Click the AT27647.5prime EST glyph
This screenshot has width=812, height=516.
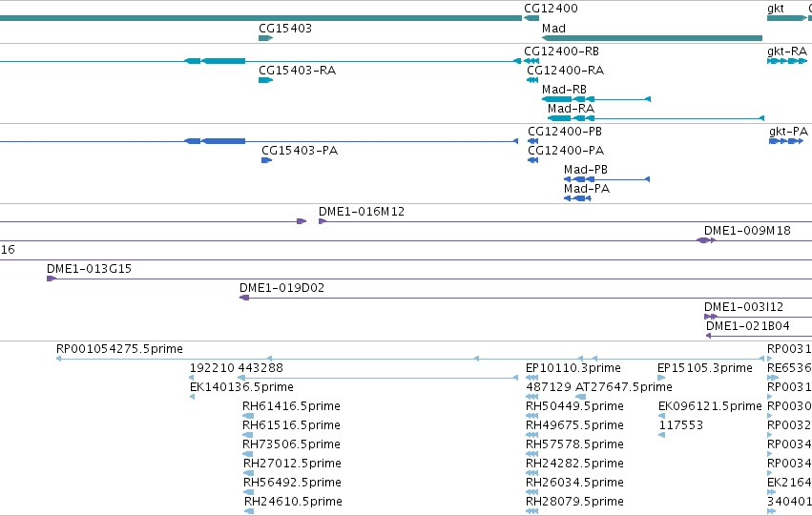click(x=580, y=397)
